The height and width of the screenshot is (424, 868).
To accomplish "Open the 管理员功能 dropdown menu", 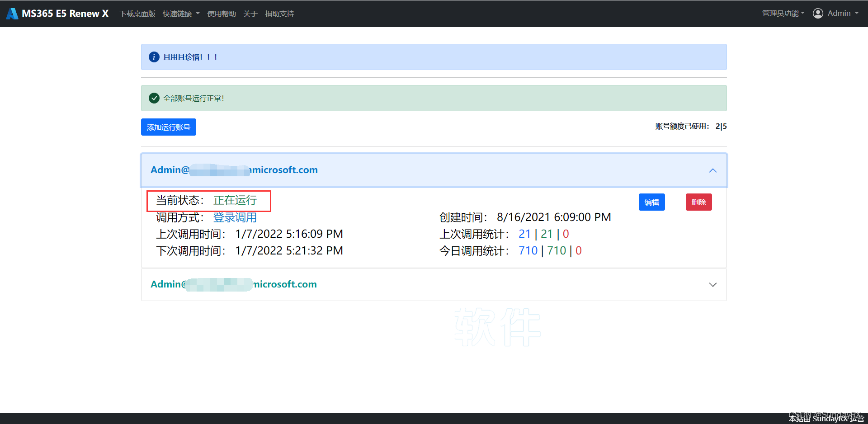I will [783, 14].
